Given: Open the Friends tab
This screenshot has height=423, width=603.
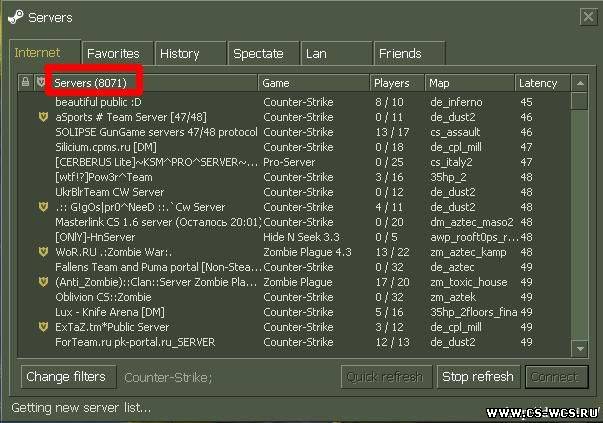Looking at the screenshot, I should tap(409, 53).
